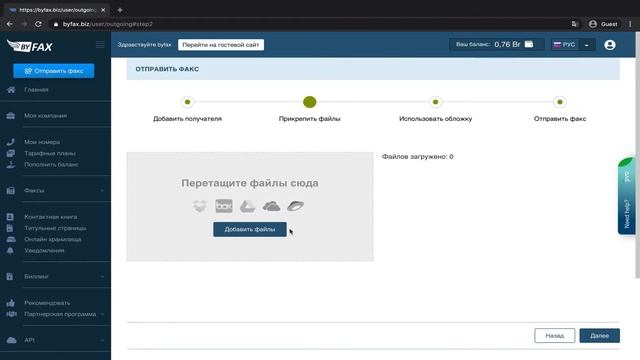Screen dimensions: 640x360
Task: Open the OneDrive cloud icon
Action: (271, 206)
